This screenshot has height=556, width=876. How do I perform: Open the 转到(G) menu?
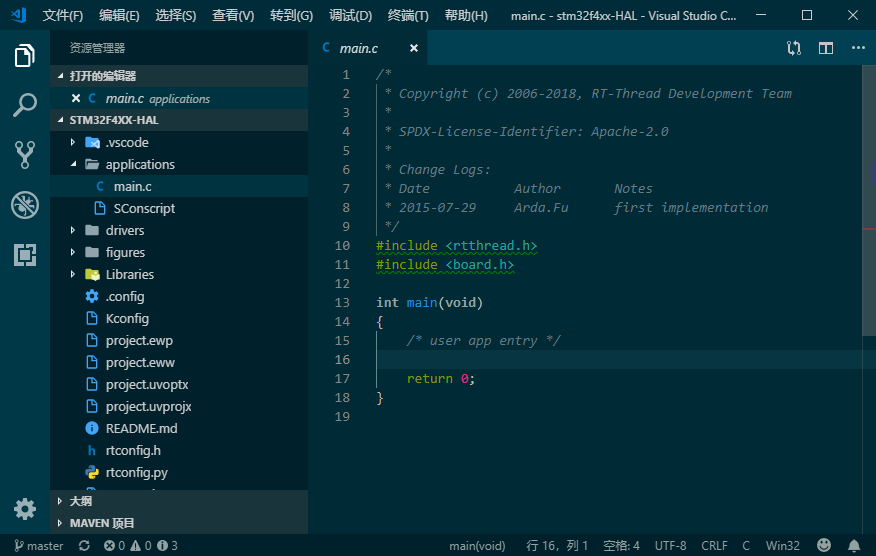[291, 15]
